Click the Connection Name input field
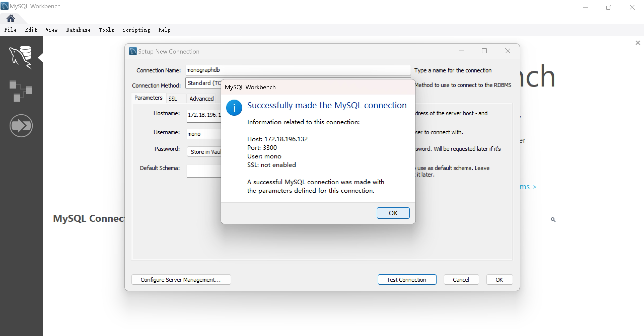 click(x=298, y=70)
